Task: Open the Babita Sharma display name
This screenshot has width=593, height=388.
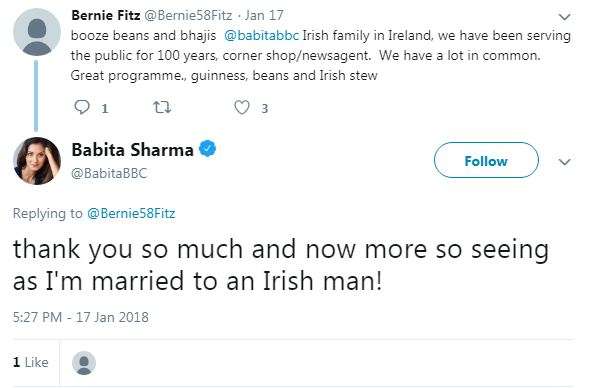Action: click(133, 150)
